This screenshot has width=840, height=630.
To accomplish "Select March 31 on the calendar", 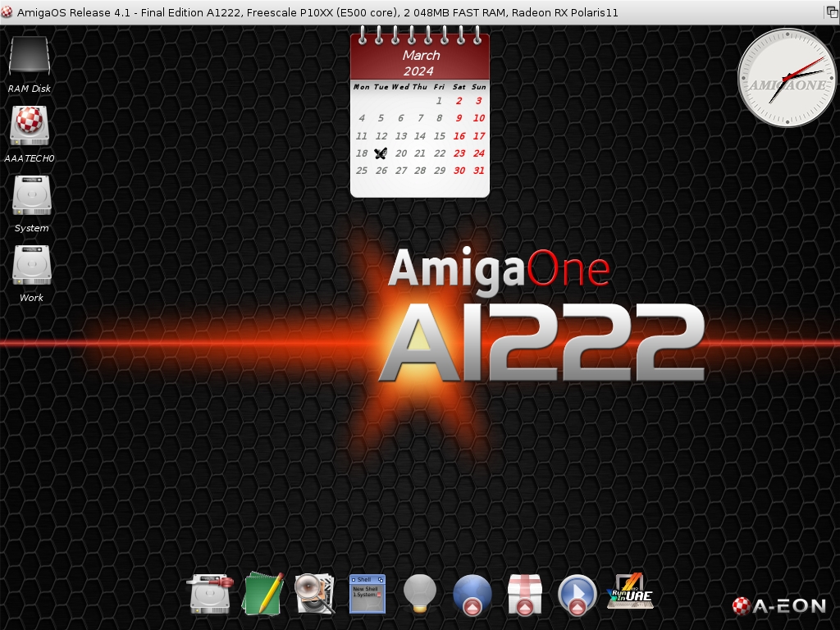I will [479, 171].
